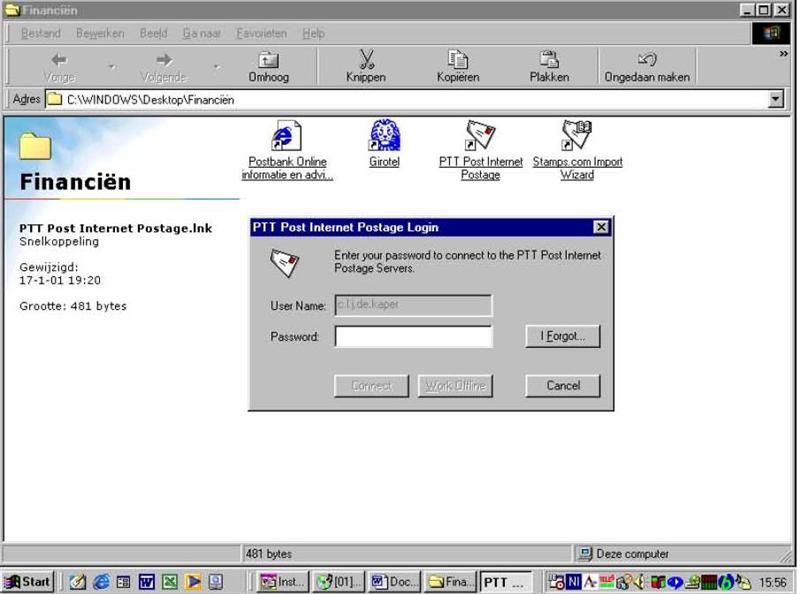
Task: Click the Ongedaan maken toolbar button
Action: pos(647,67)
